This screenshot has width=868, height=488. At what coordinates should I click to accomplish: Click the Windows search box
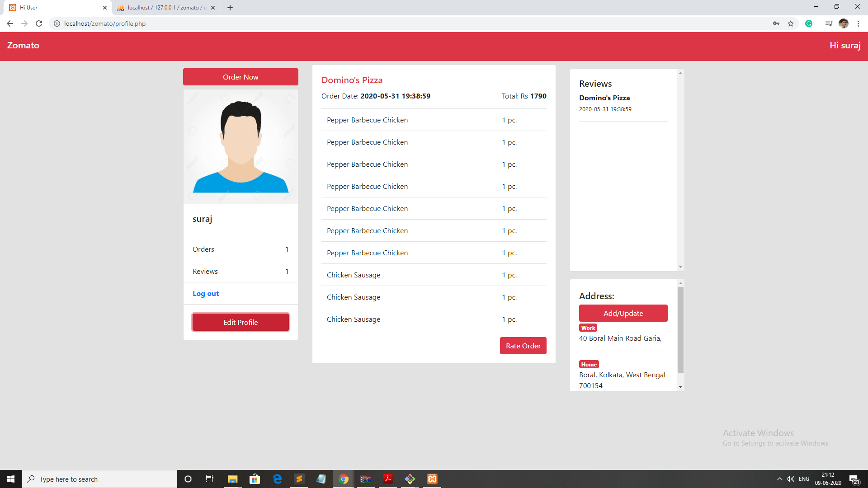[99, 479]
